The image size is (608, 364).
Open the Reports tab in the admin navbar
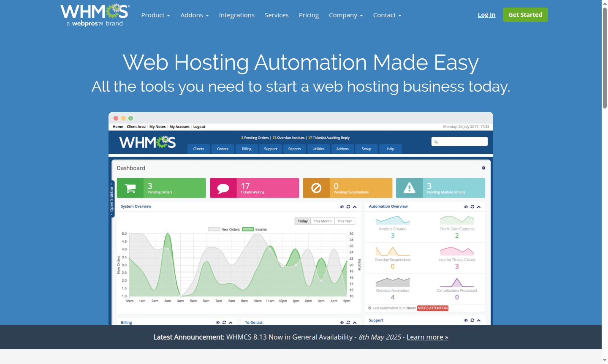click(294, 149)
